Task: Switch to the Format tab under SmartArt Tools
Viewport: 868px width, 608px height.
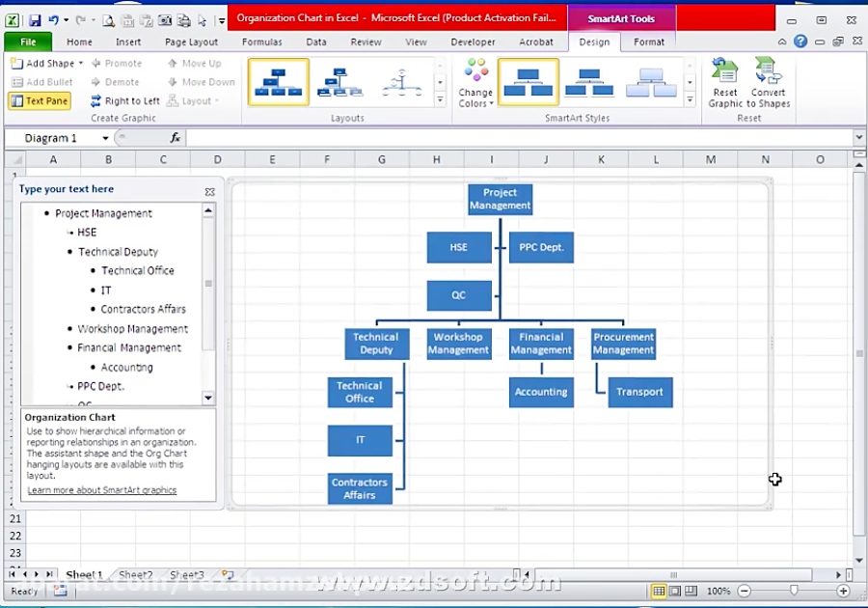Action: coord(649,42)
